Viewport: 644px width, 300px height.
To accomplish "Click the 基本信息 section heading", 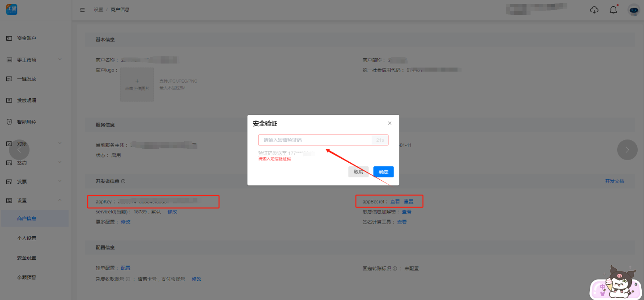I will click(105, 39).
